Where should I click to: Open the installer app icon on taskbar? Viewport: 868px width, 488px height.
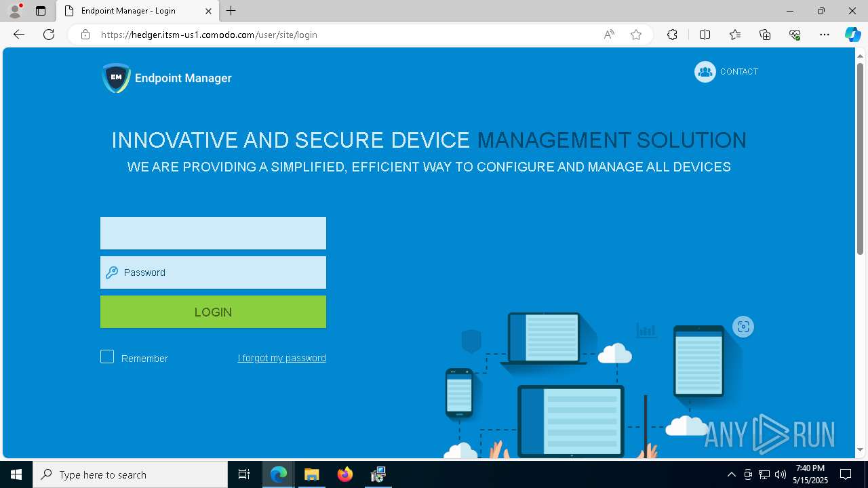point(378,474)
